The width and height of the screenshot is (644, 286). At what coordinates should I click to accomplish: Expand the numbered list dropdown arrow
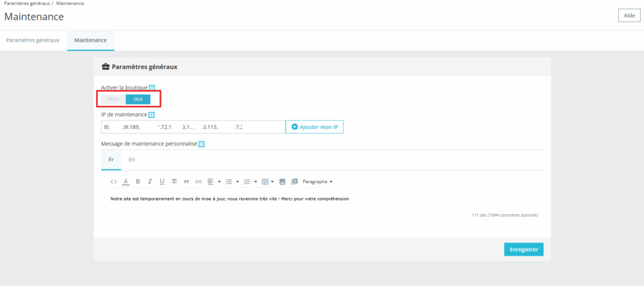(x=255, y=181)
